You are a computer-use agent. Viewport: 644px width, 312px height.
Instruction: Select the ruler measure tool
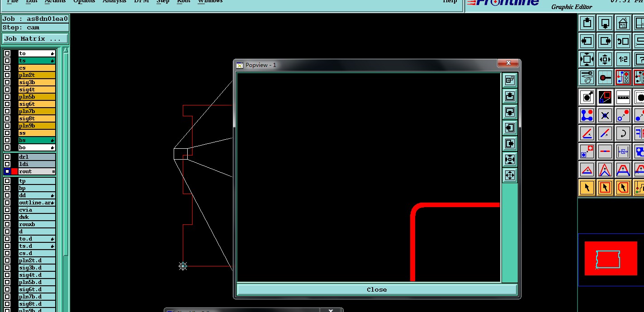[x=623, y=97]
